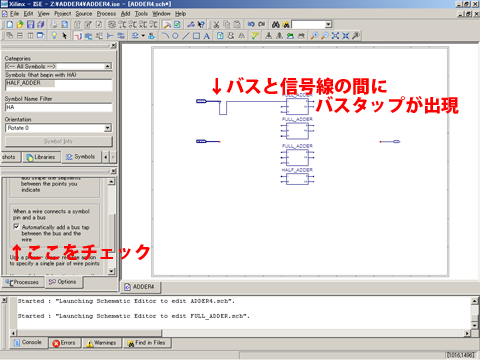Click the Open file folder icon
The height and width of the screenshot is (360, 480).
click(20, 24)
